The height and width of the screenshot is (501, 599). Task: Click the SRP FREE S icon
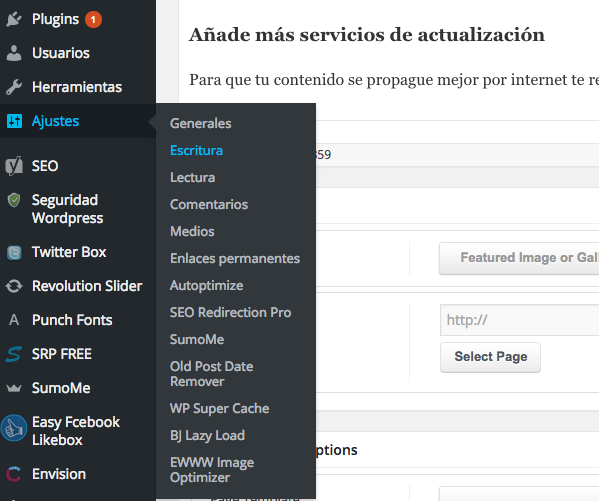point(14,354)
